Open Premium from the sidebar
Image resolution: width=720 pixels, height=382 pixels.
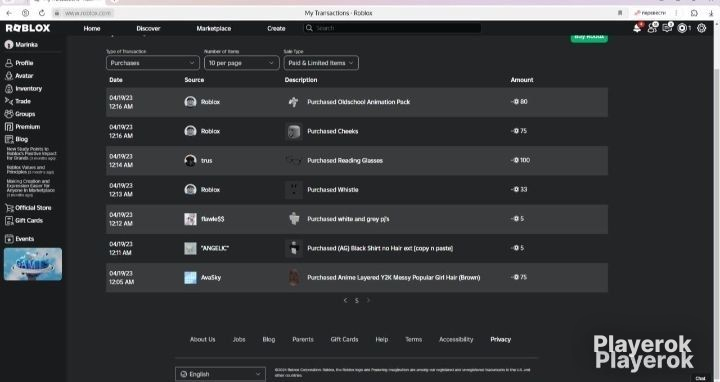click(x=28, y=127)
